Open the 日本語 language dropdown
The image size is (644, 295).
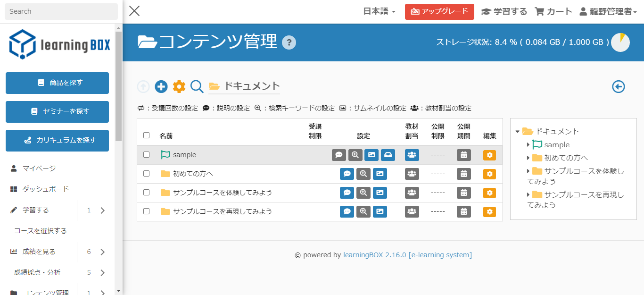pyautogui.click(x=379, y=12)
